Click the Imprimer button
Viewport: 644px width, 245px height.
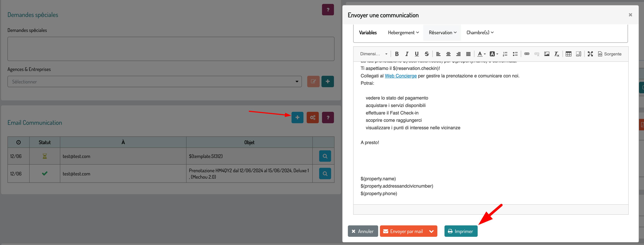461,231
